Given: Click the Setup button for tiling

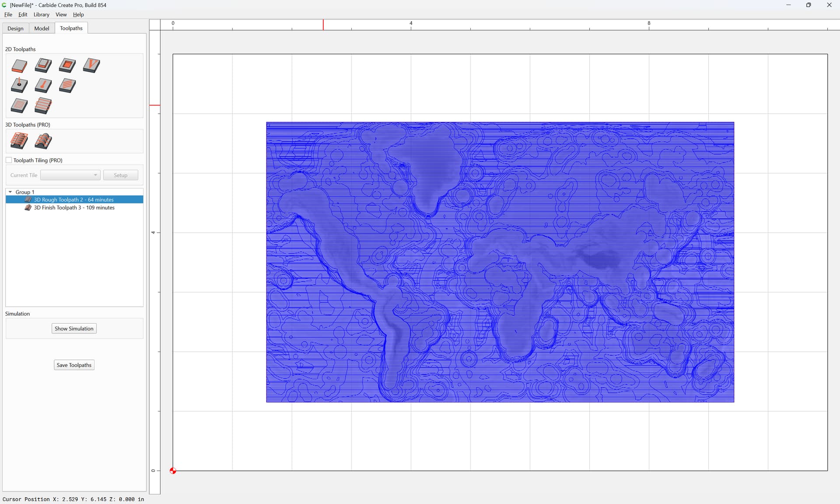Looking at the screenshot, I should 121,175.
